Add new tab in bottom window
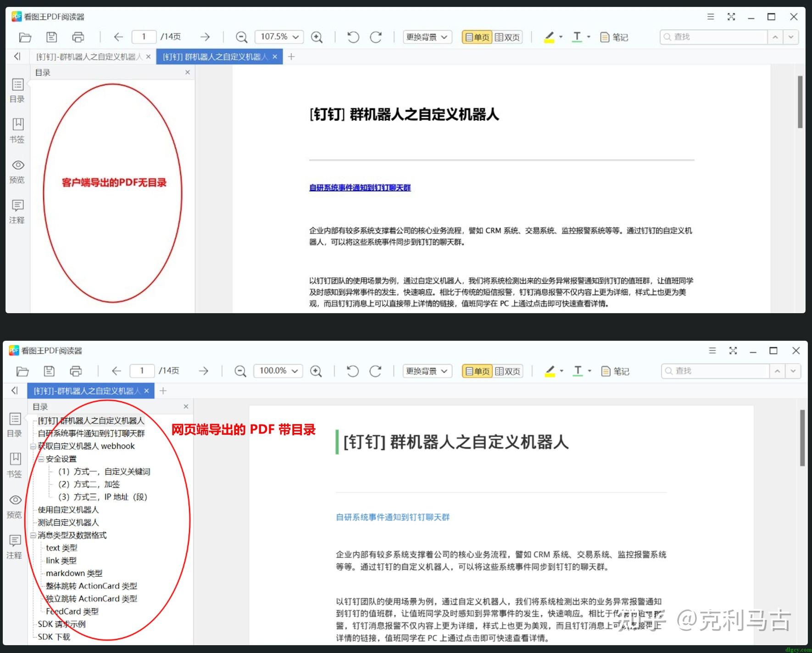This screenshot has width=812, height=653. [163, 391]
